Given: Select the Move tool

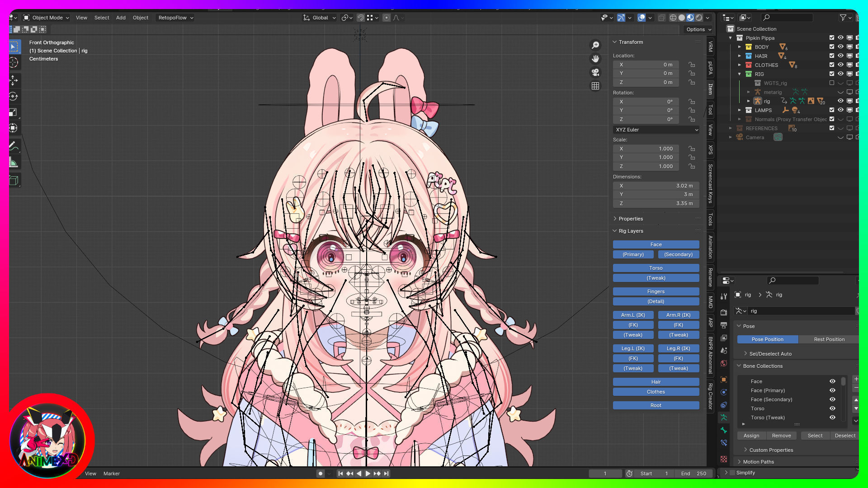Looking at the screenshot, I should tap(14, 80).
